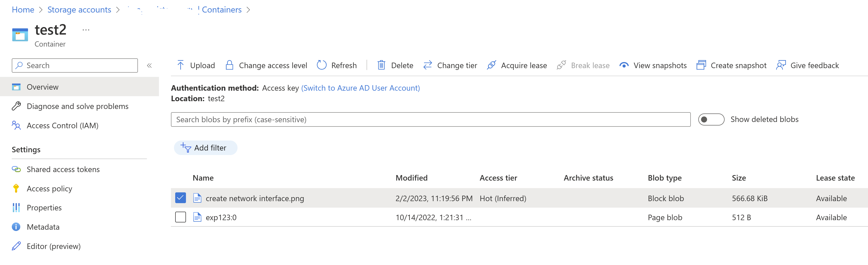Sort by Size column header
This screenshot has width=868, height=265.
coord(739,178)
